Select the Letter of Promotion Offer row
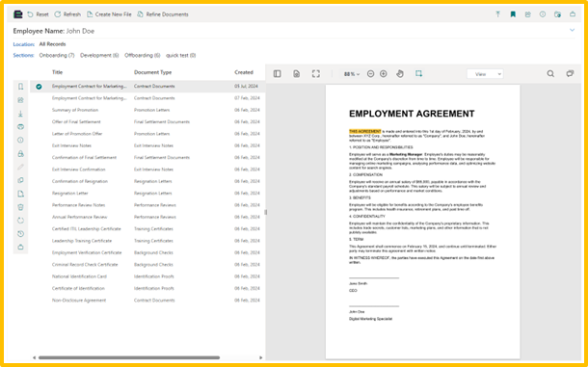588x367 pixels. click(147, 134)
